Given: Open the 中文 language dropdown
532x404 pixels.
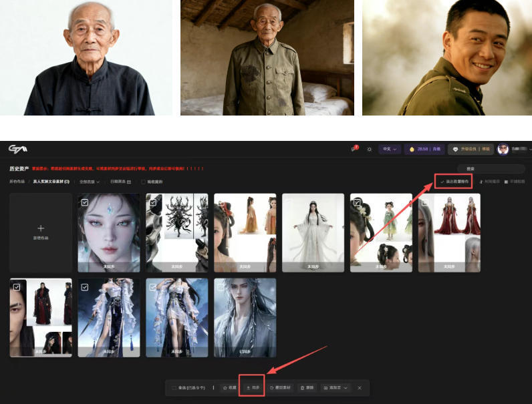Looking at the screenshot, I should pyautogui.click(x=389, y=149).
